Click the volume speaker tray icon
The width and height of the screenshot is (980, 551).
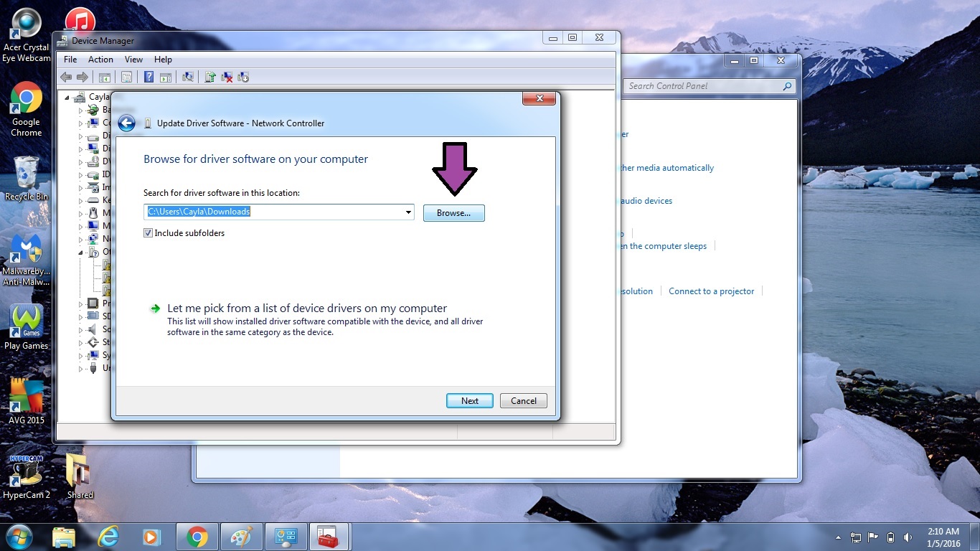[x=908, y=537]
